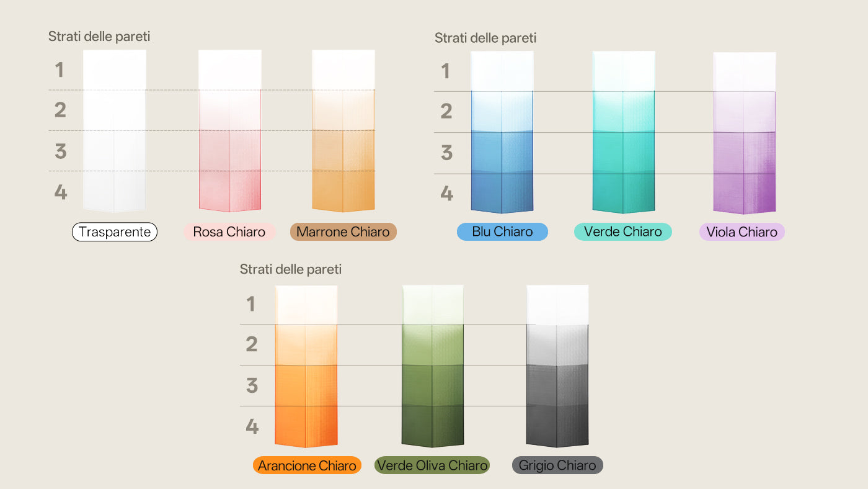Click the bottom Strati delle pareti heading

click(291, 269)
